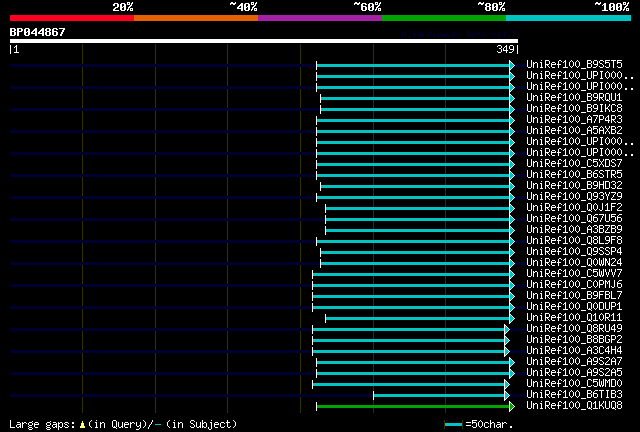
Task: Select the UniRef100_B9FBL7 hit label
Action: tap(574, 296)
